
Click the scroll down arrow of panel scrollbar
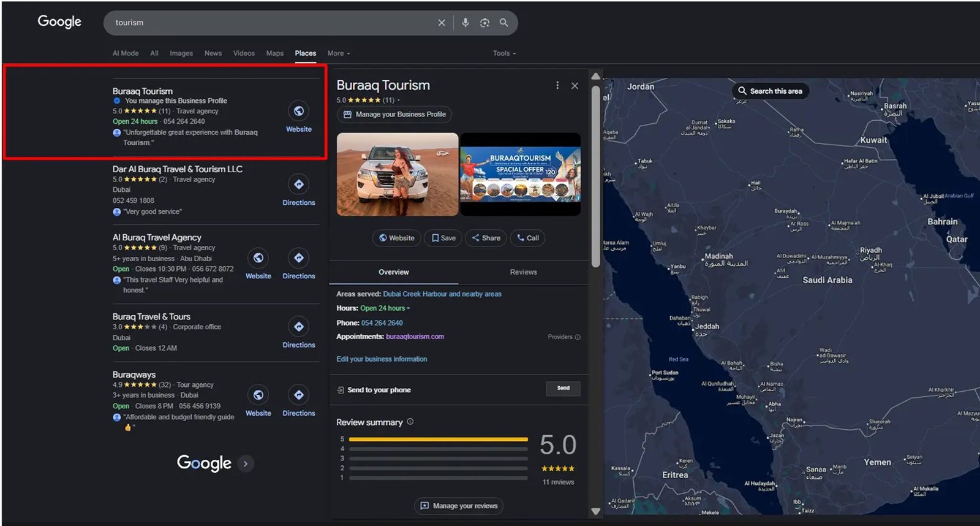595,511
